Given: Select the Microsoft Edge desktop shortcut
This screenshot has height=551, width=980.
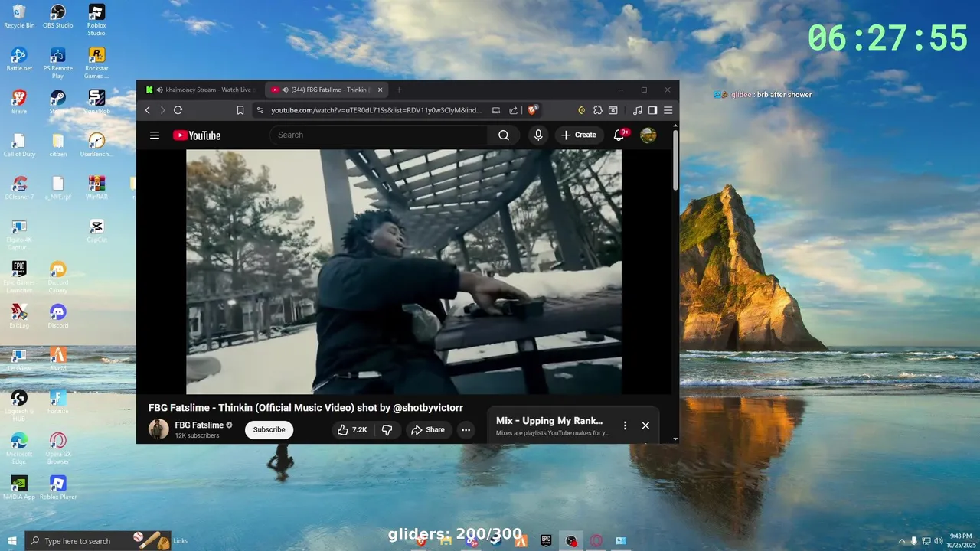Looking at the screenshot, I should click(x=19, y=448).
